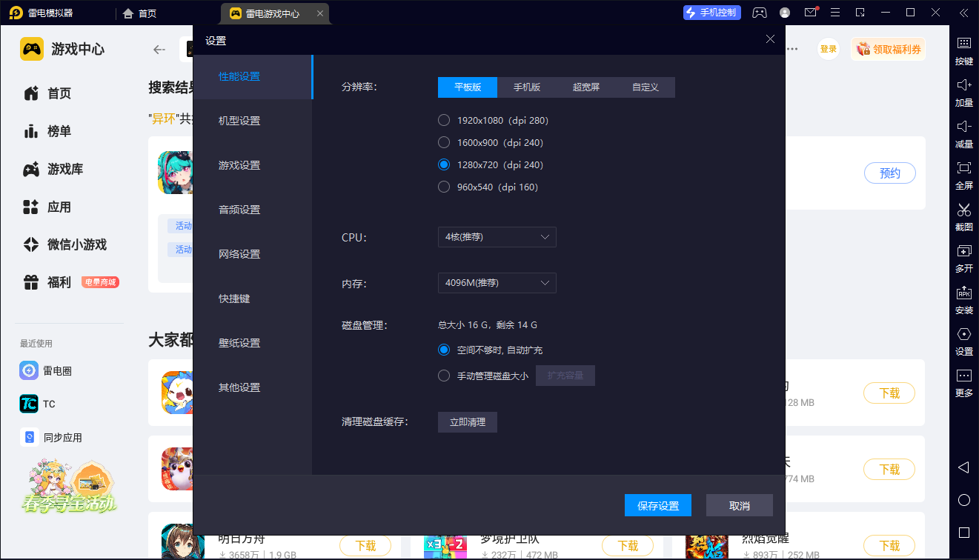
Task: Open the mail notifications icon
Action: 811,13
